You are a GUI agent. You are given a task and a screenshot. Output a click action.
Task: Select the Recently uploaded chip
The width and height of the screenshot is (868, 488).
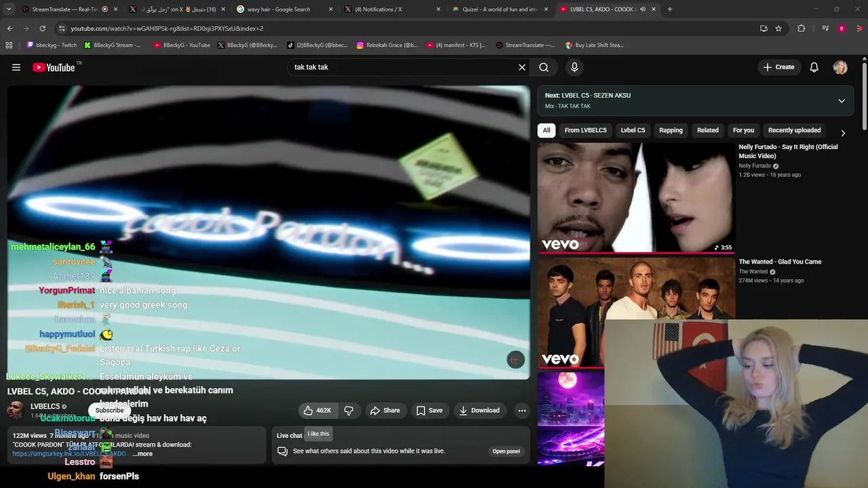[794, 130]
